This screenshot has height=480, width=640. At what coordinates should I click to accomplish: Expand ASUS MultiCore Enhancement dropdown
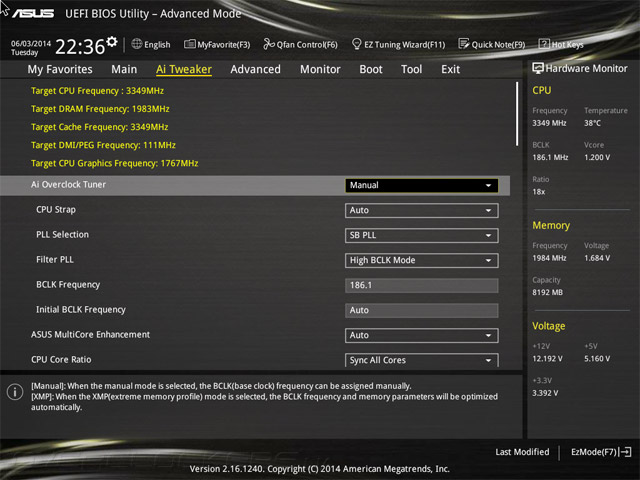pyautogui.click(x=422, y=336)
